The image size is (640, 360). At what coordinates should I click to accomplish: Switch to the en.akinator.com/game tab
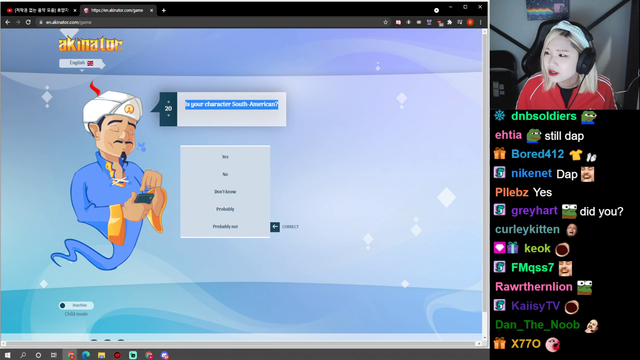click(117, 11)
